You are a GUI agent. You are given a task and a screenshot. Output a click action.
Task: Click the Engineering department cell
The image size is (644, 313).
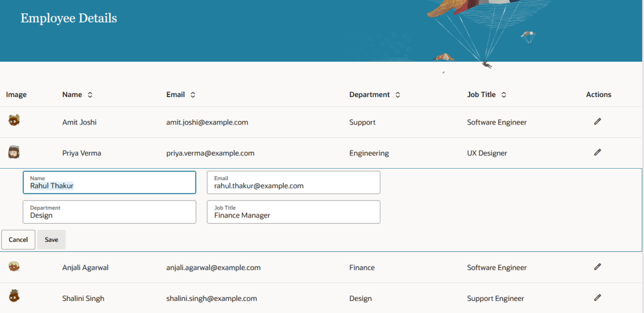(369, 153)
